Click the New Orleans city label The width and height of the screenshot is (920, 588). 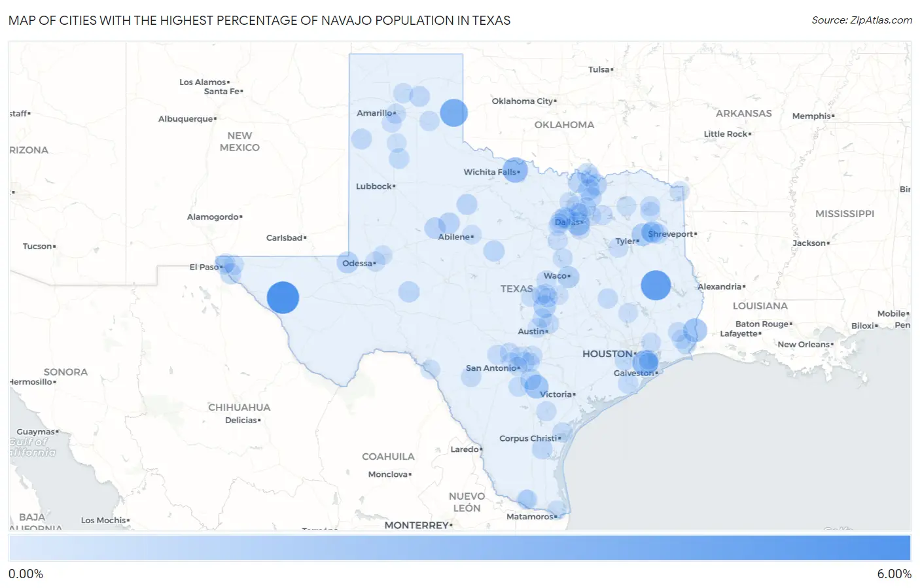coord(805,345)
